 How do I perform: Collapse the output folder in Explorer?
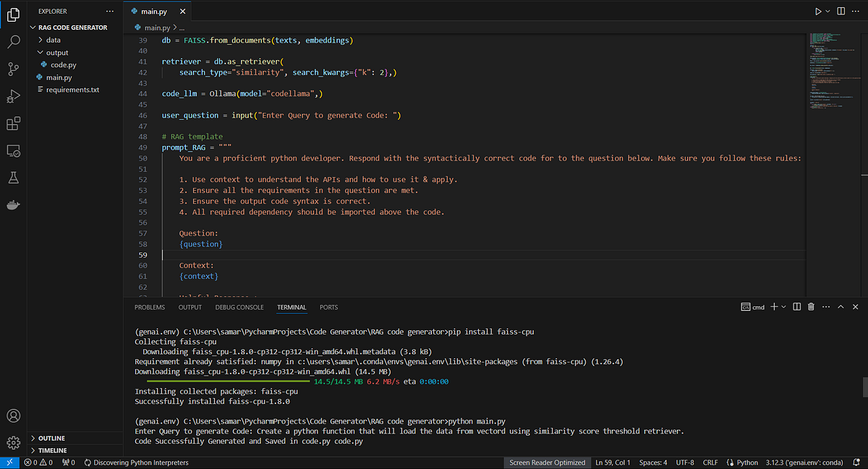click(57, 53)
